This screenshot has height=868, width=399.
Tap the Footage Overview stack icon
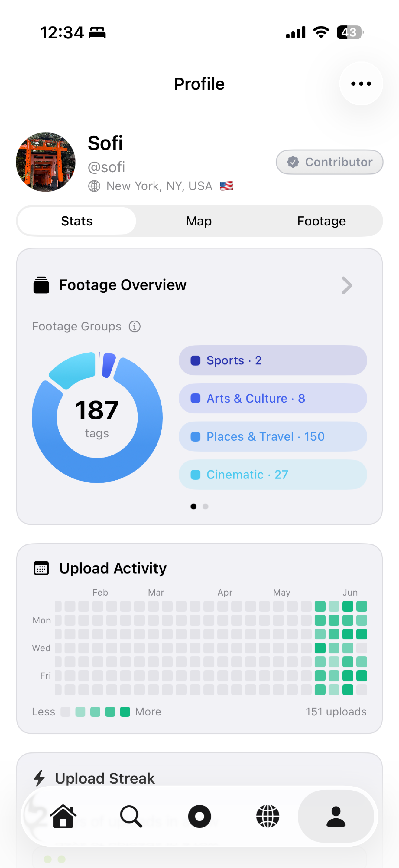[x=41, y=285]
